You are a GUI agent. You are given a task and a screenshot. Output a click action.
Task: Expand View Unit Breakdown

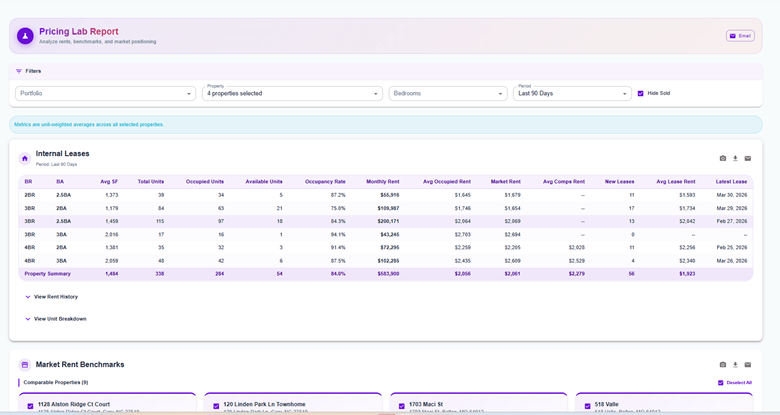pos(55,319)
